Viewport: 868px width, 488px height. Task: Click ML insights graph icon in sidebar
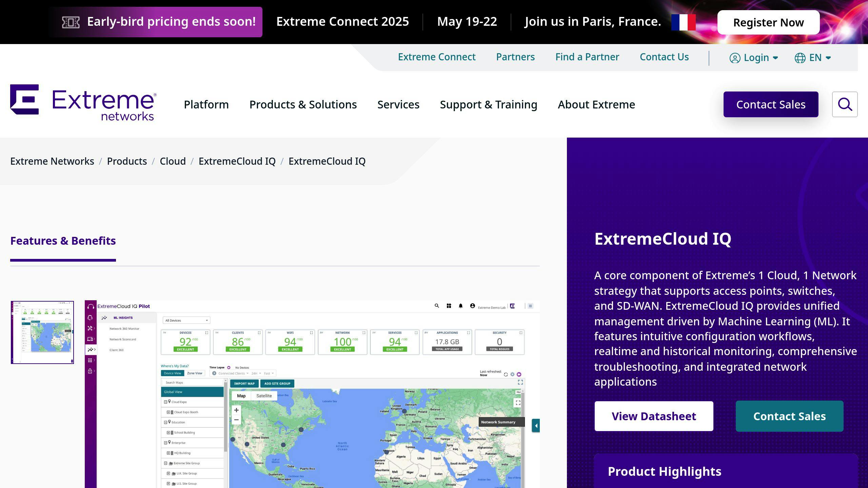pyautogui.click(x=90, y=349)
